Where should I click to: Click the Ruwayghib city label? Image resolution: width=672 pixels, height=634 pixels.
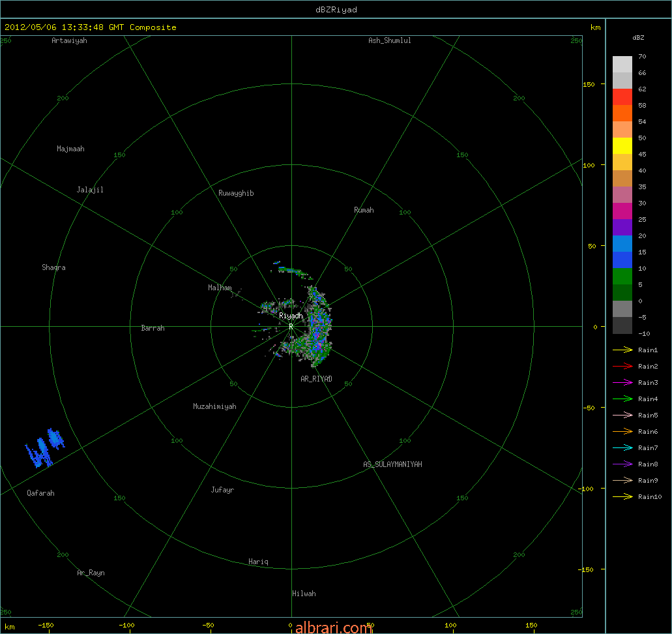pyautogui.click(x=236, y=193)
